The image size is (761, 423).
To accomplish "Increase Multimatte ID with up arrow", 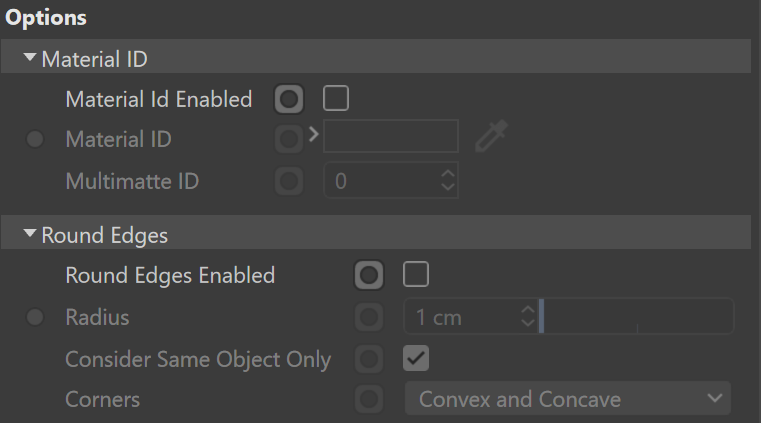I will click(x=447, y=174).
